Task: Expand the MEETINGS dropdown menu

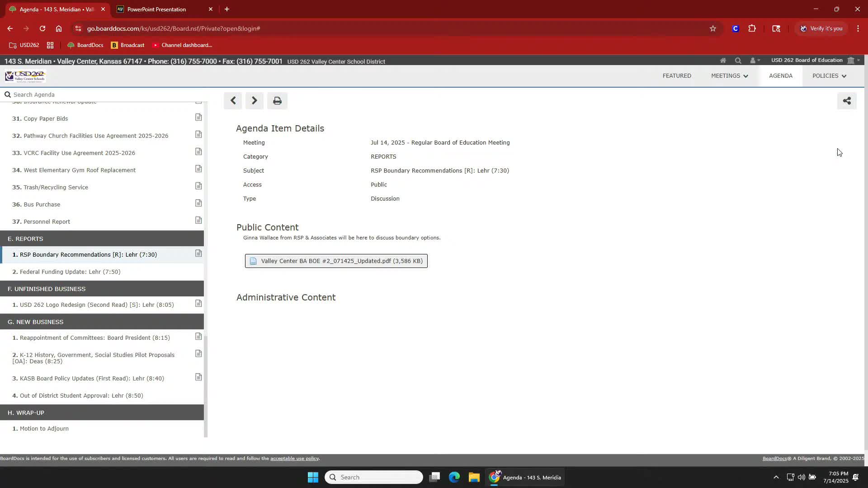Action: [729, 76]
